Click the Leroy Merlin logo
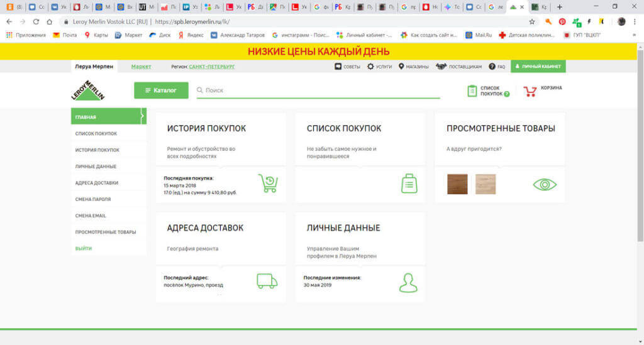This screenshot has height=345, width=644. 88,90
